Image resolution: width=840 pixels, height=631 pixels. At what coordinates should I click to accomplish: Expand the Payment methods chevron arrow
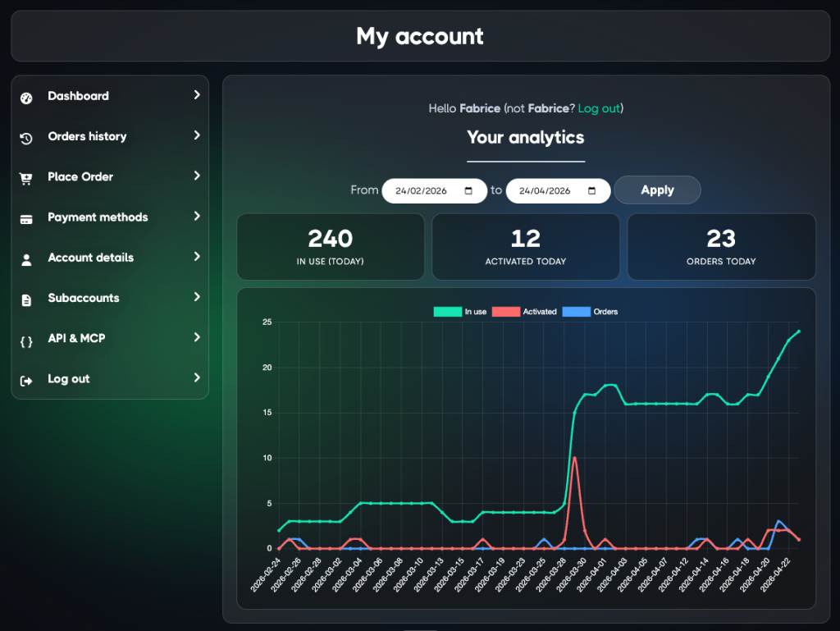[197, 217]
